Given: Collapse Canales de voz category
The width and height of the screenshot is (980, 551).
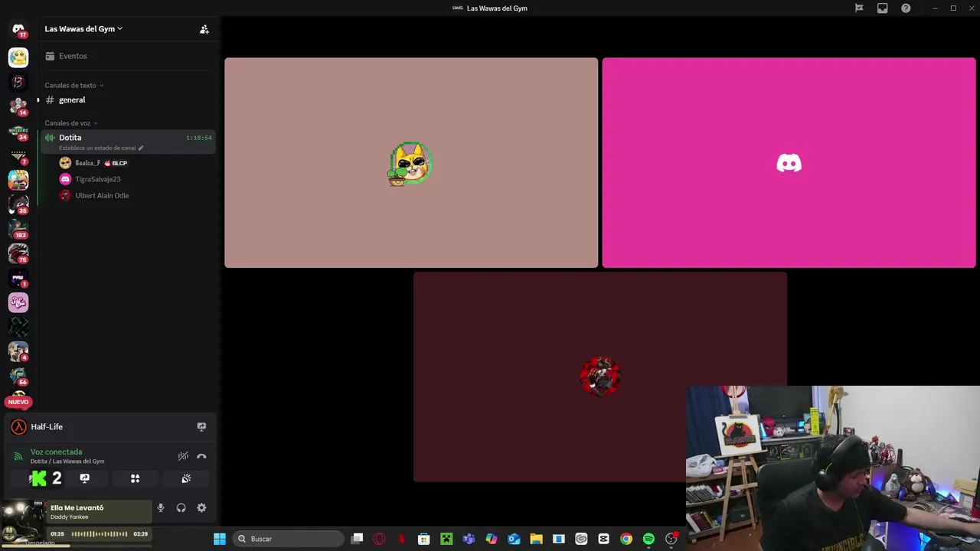Looking at the screenshot, I should pos(70,122).
